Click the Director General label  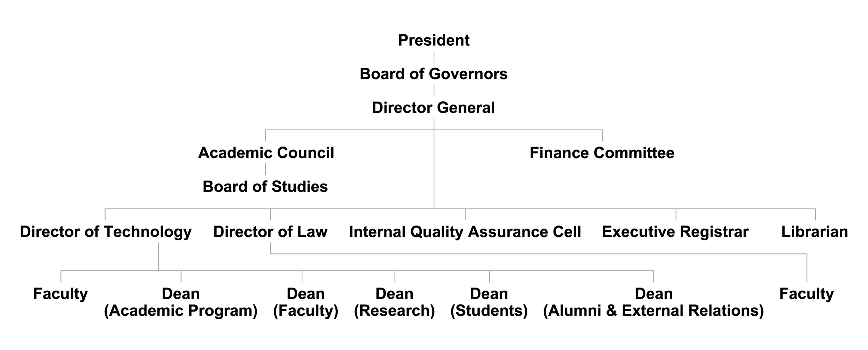tap(433, 107)
